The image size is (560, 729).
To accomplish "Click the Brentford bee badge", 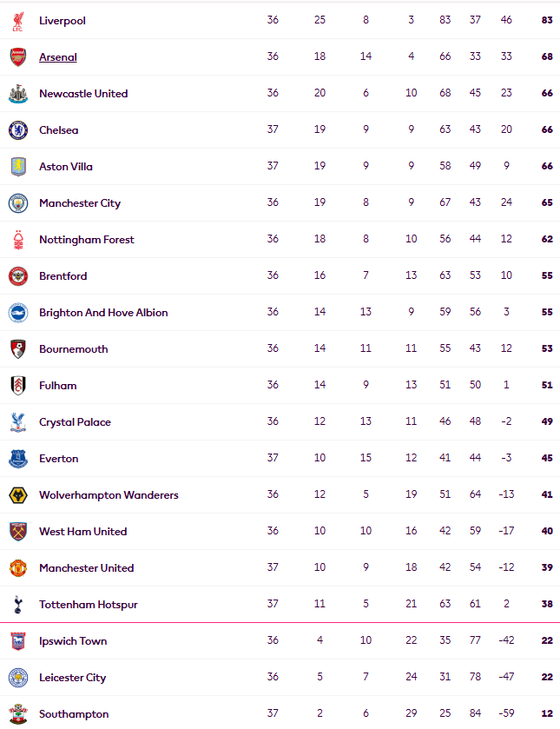I will pos(17,276).
